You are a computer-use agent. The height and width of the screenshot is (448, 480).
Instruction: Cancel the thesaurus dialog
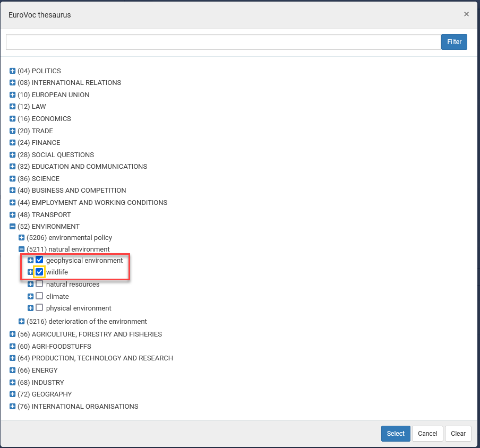click(427, 433)
